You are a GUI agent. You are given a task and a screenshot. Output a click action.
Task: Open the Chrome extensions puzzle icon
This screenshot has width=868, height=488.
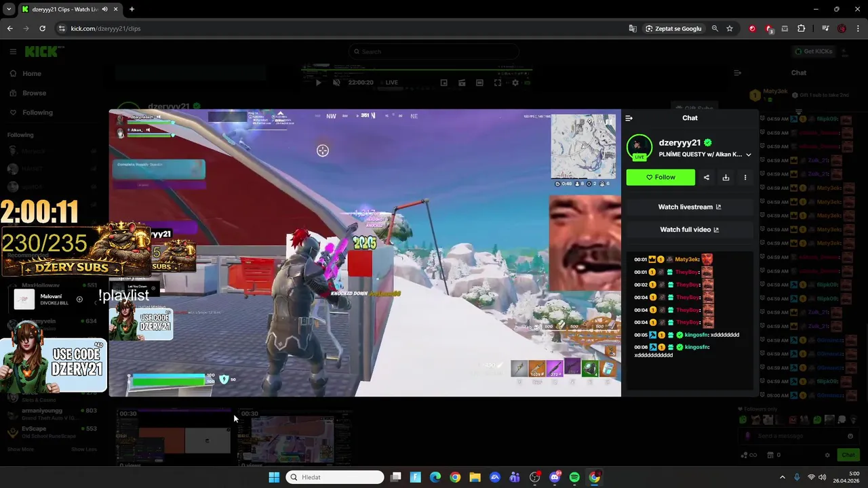coord(802,28)
